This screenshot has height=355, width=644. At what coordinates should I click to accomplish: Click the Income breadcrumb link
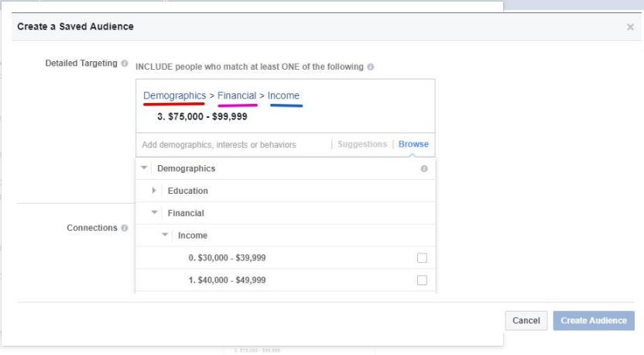pyautogui.click(x=283, y=95)
